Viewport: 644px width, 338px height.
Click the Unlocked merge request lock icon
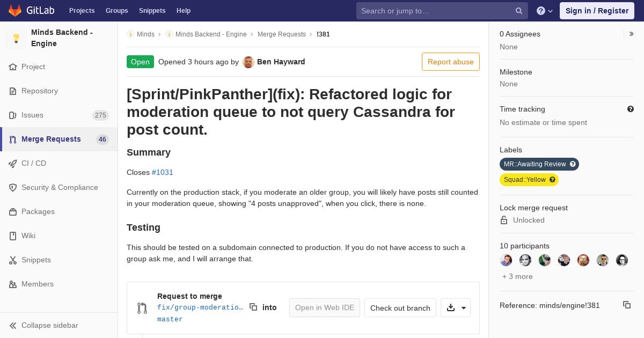(x=504, y=220)
